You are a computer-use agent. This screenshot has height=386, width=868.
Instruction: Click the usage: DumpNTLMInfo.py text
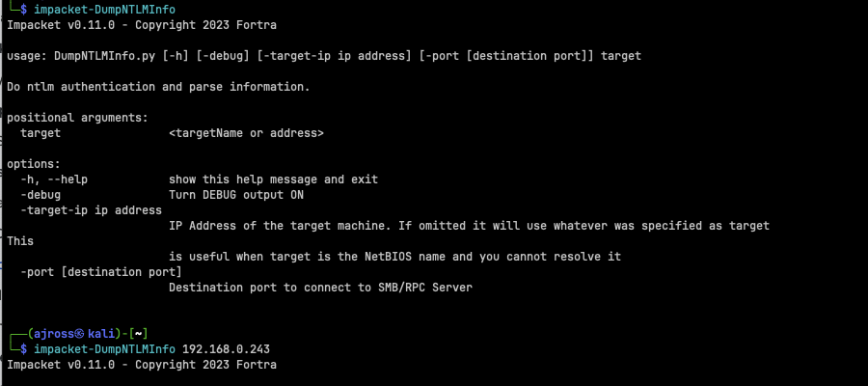click(x=82, y=56)
